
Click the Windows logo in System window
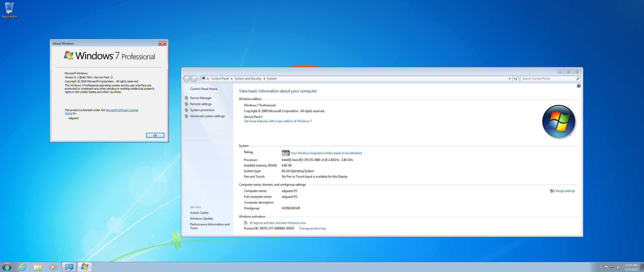point(559,121)
